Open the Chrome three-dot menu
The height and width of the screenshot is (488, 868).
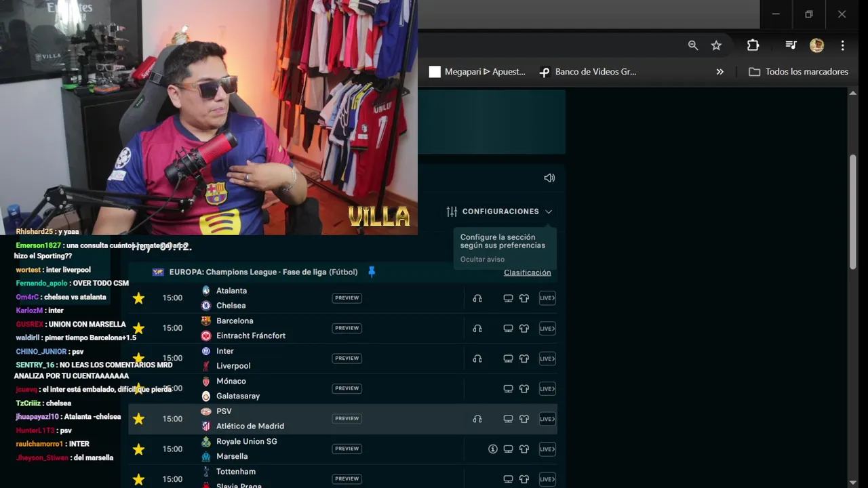click(843, 45)
